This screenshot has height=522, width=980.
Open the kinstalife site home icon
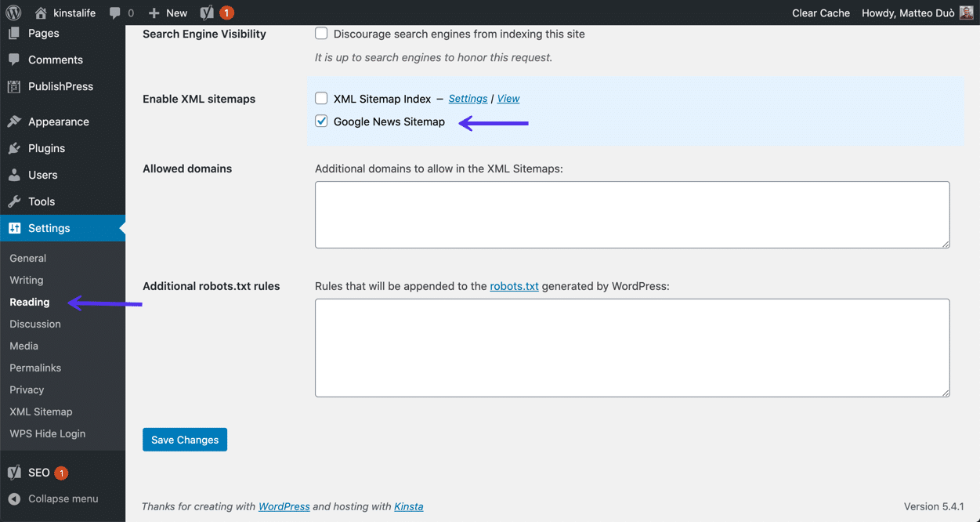[x=42, y=13]
